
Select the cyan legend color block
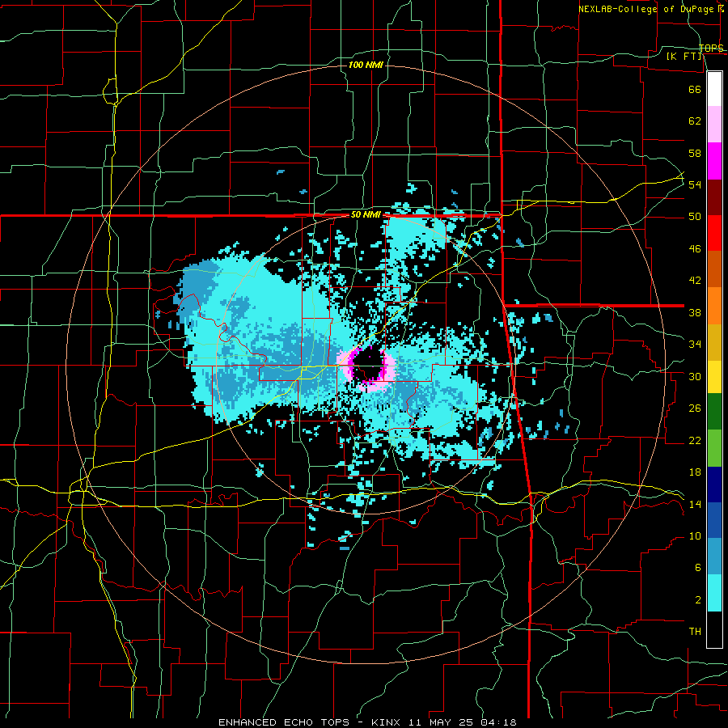pos(714,593)
